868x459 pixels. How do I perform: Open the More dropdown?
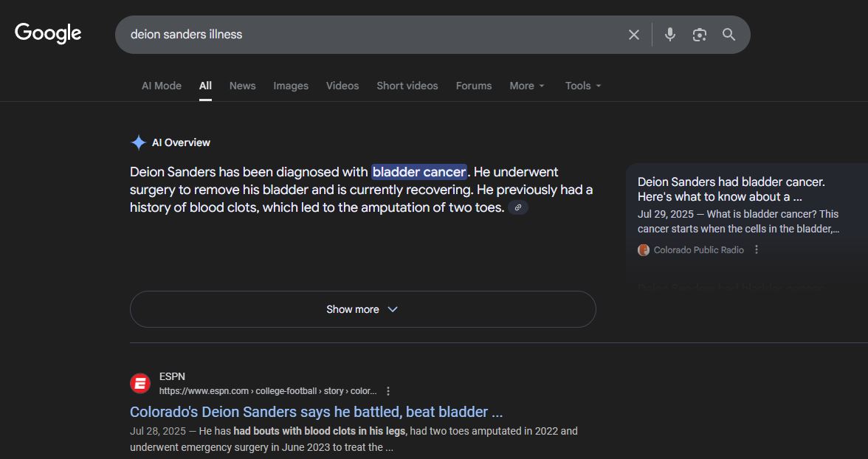click(x=527, y=86)
